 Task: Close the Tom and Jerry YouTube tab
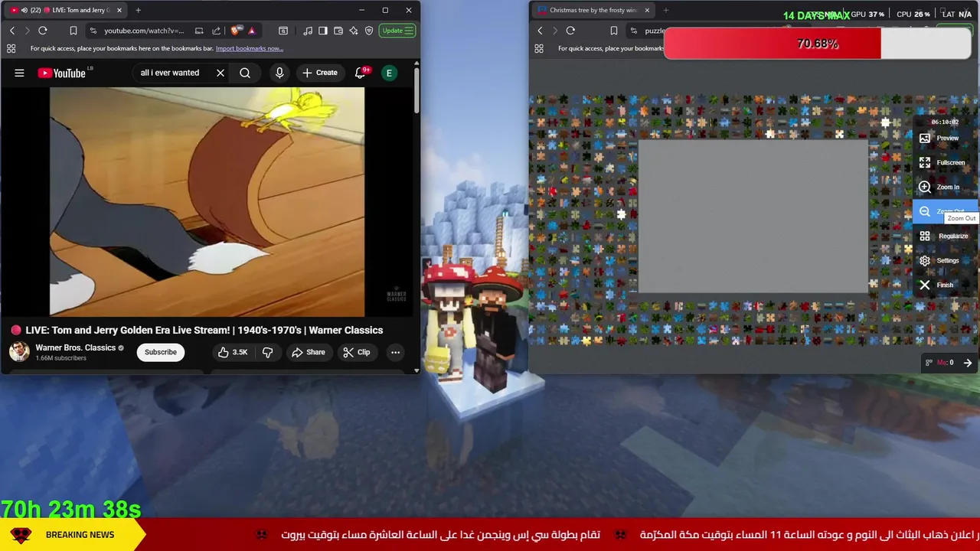(x=119, y=10)
